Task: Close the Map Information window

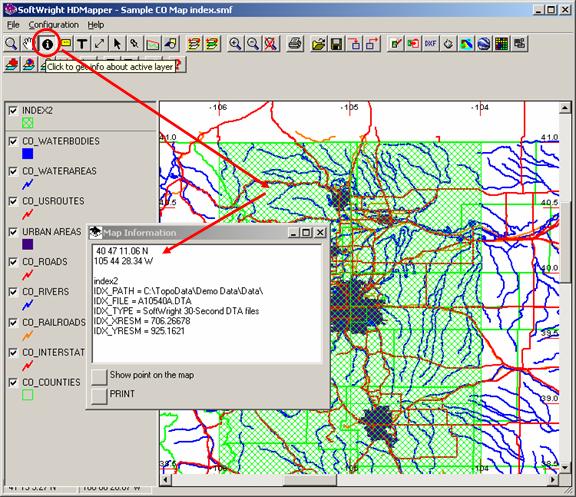Action: click(x=320, y=233)
